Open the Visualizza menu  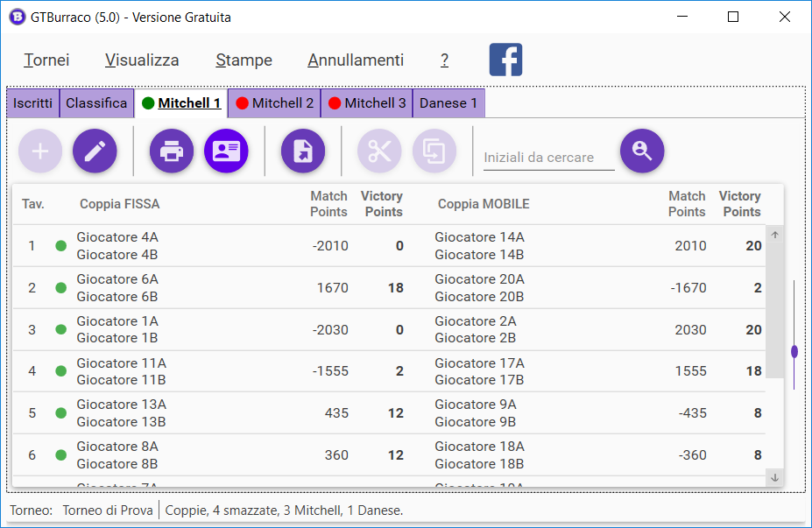[x=142, y=60]
